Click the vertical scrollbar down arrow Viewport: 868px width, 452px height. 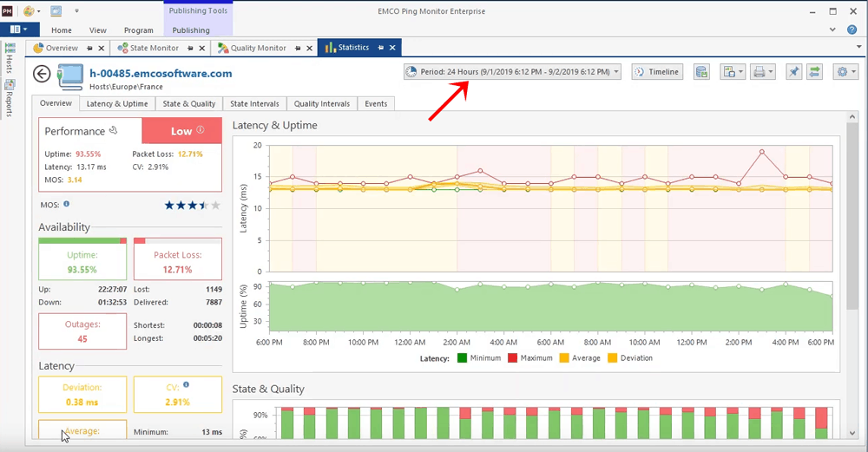(x=852, y=433)
